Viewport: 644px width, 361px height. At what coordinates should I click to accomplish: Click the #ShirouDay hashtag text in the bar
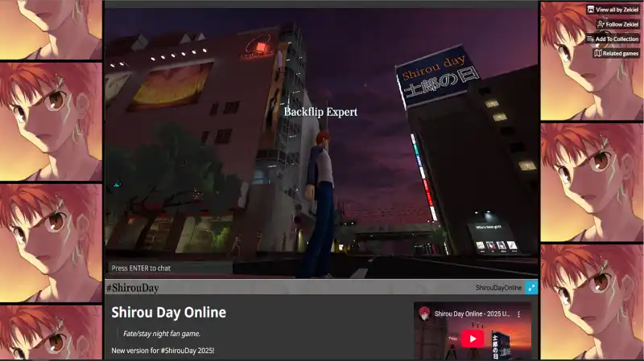pos(132,288)
